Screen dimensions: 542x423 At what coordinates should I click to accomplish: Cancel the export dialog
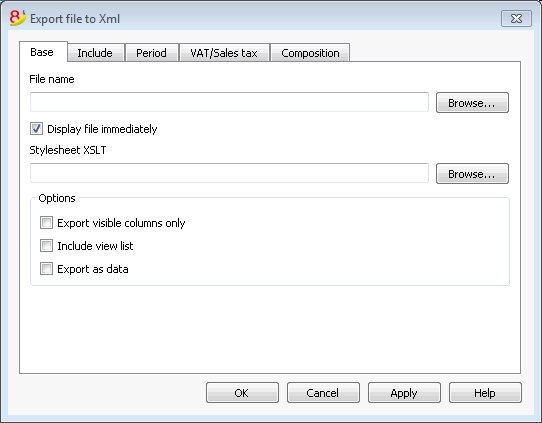coord(323,393)
